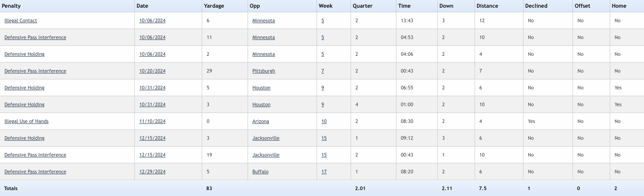Sort by the Declined column header
The height and width of the screenshot is (196, 644).
536,6
